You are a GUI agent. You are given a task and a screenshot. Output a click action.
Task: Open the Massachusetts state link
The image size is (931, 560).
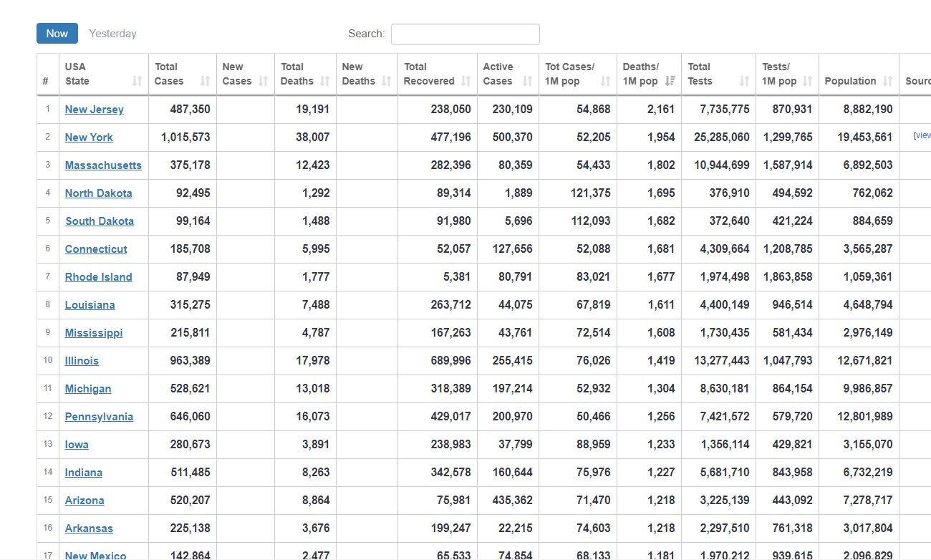103,165
